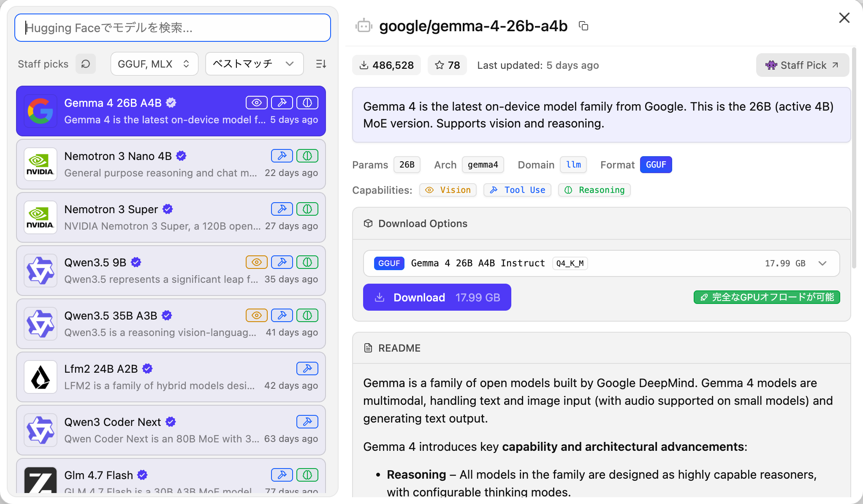Copy the google/gemma-4-26b-a4b model name
The image size is (863, 504).
click(583, 26)
